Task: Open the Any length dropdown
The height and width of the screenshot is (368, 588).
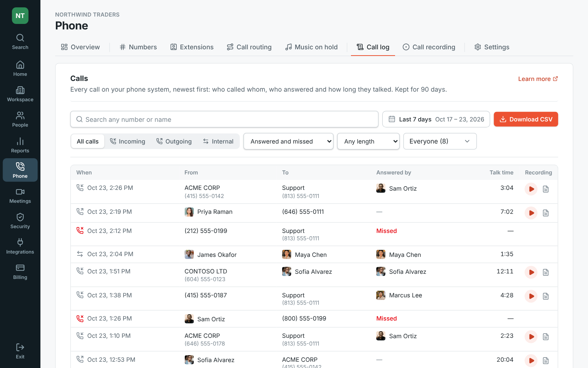Action: [368, 141]
